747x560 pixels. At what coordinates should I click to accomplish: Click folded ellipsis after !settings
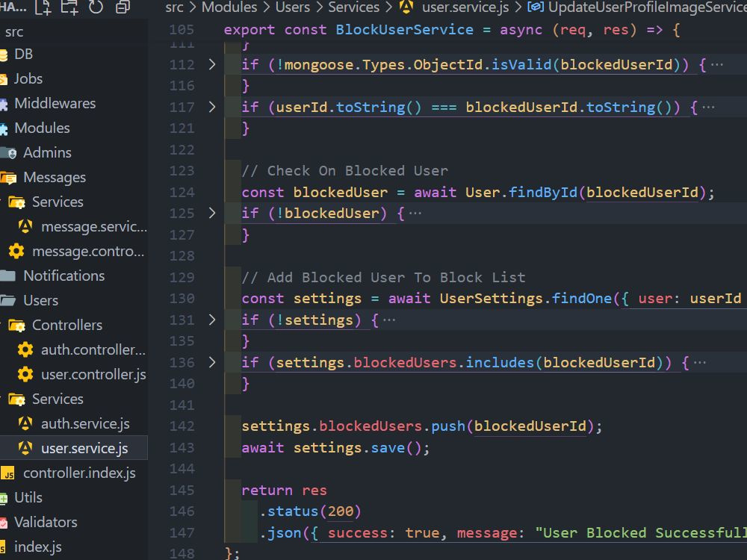point(389,320)
